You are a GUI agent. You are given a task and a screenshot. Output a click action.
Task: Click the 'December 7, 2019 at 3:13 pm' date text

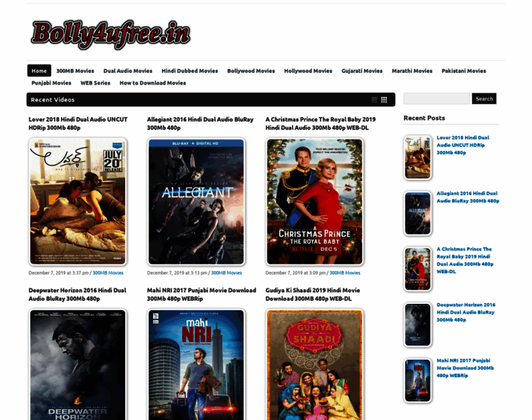point(177,273)
